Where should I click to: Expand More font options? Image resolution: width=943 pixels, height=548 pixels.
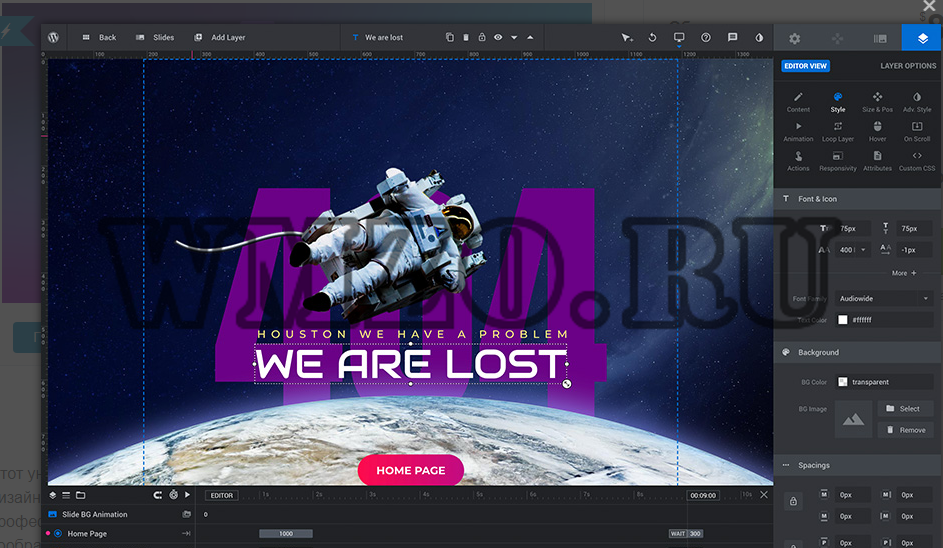coord(904,273)
